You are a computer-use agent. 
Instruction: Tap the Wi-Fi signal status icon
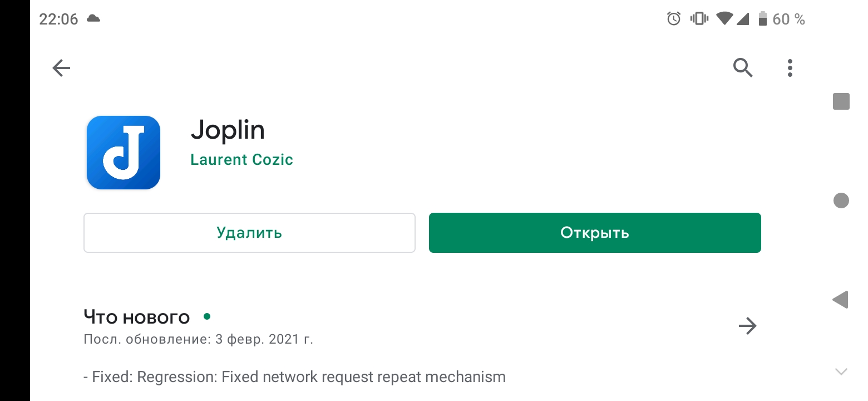[x=724, y=19]
